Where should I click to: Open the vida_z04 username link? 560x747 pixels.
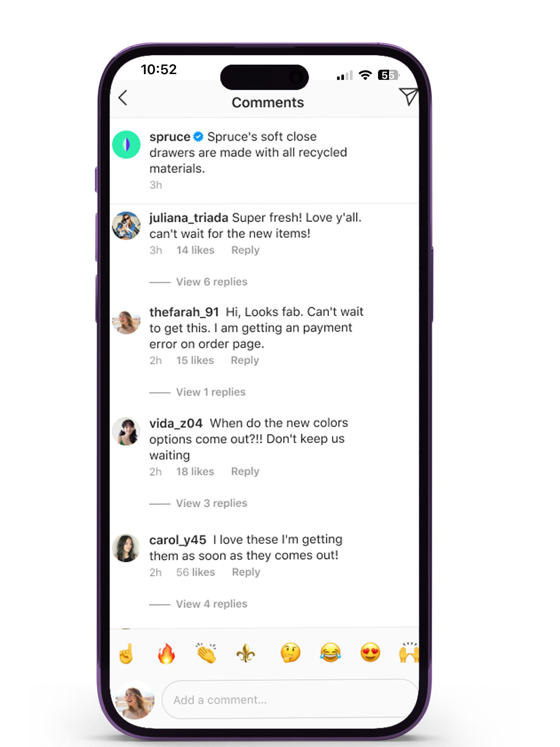coord(176,423)
